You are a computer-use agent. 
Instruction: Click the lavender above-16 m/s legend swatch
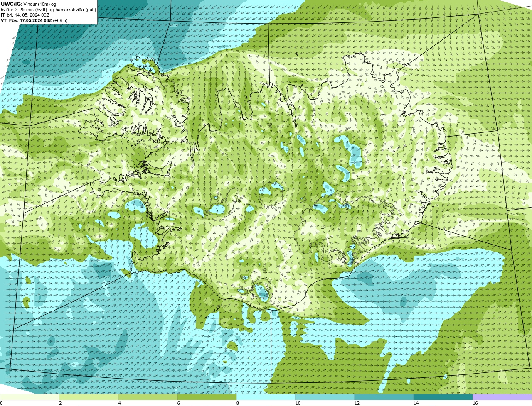tap(502, 397)
